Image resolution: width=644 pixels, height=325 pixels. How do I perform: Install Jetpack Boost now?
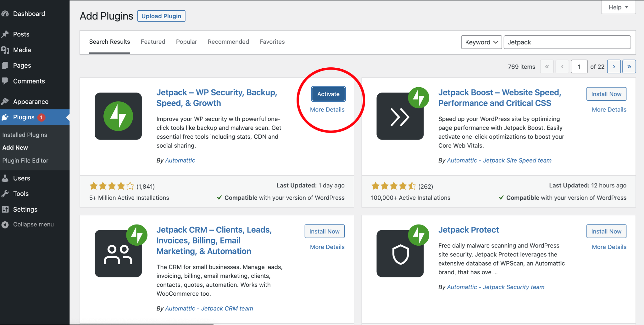[x=606, y=94]
